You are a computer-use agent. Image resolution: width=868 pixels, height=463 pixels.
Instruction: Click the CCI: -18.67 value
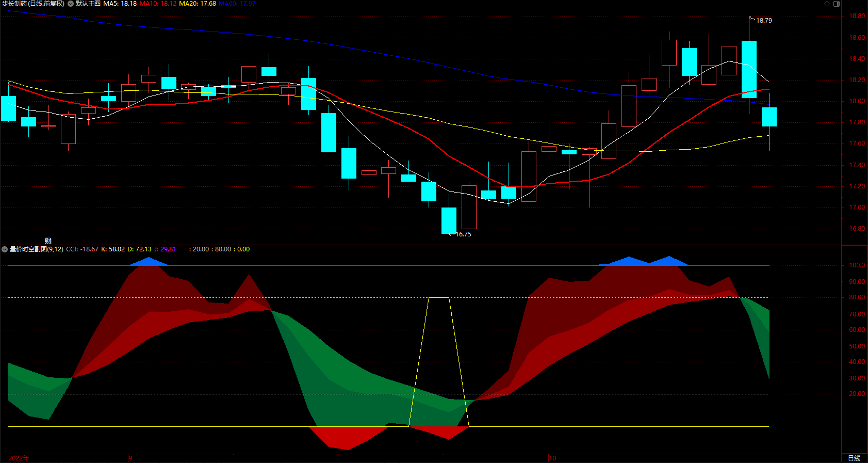click(82, 249)
